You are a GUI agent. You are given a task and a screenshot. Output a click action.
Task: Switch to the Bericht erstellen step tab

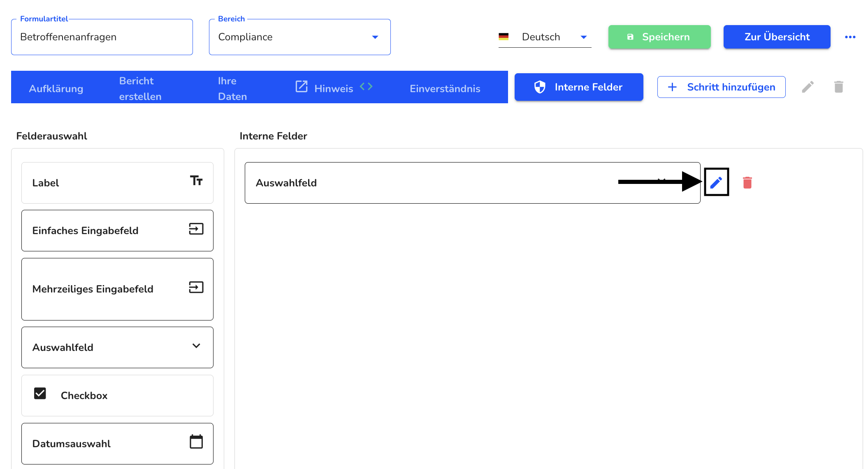point(140,88)
